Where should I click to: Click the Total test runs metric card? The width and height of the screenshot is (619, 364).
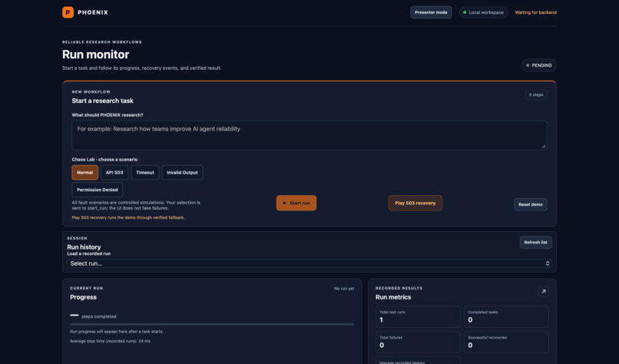pos(418,316)
